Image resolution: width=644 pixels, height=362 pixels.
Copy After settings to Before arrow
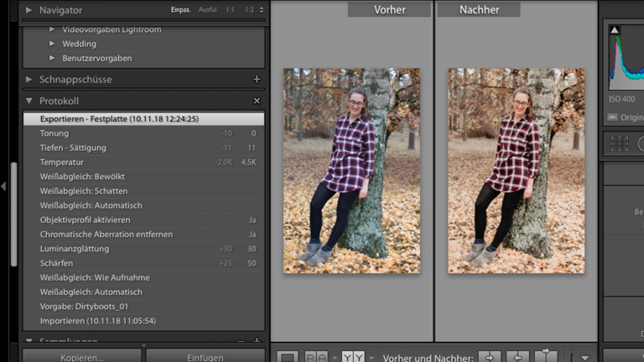point(517,357)
